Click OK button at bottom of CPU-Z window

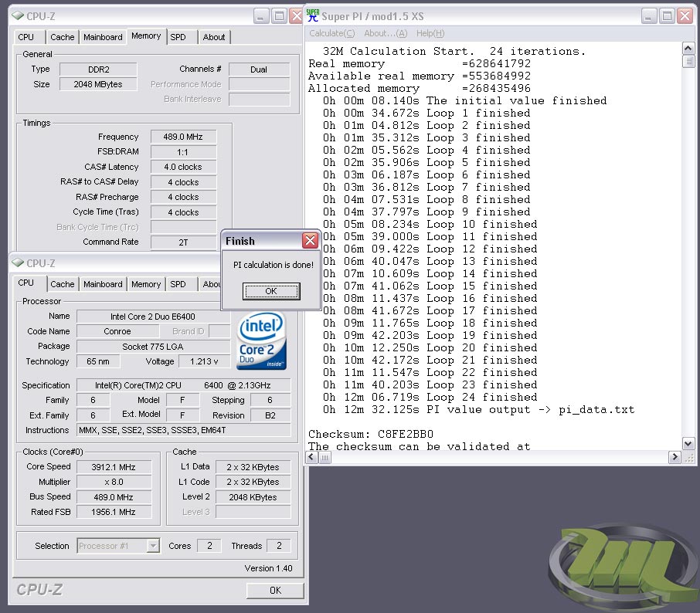point(275,591)
